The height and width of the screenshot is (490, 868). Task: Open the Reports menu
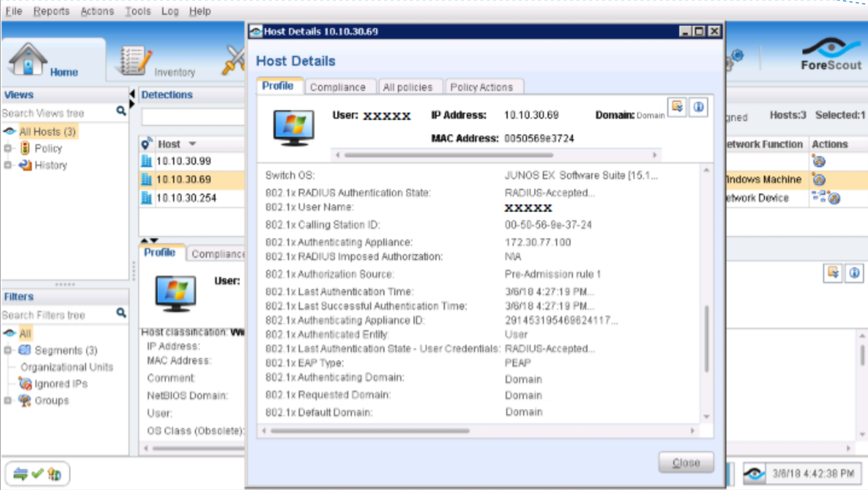pyautogui.click(x=51, y=11)
